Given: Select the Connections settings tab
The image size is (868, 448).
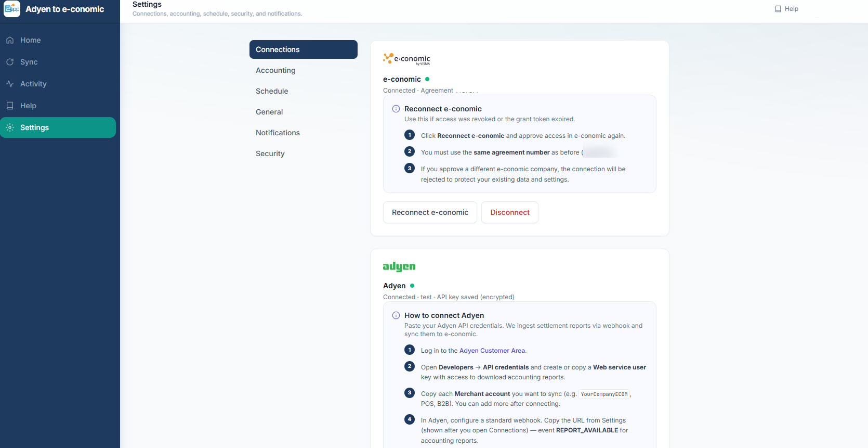Looking at the screenshot, I should pyautogui.click(x=304, y=49).
